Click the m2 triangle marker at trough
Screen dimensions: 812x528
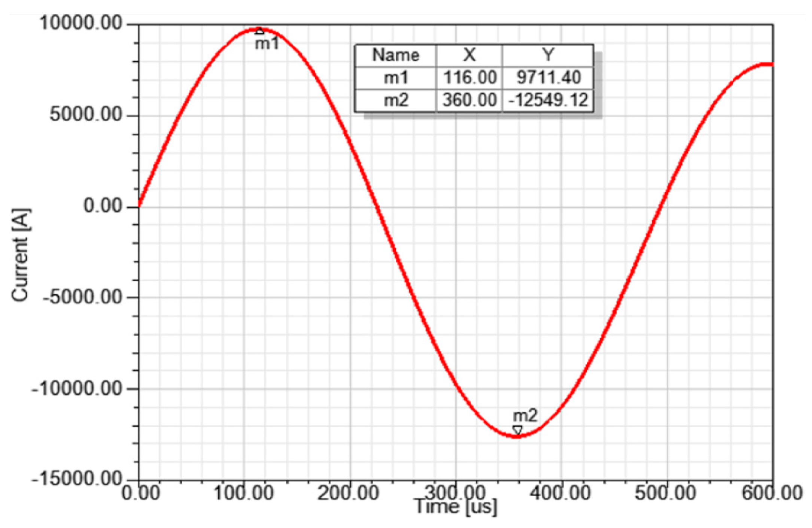click(x=517, y=430)
